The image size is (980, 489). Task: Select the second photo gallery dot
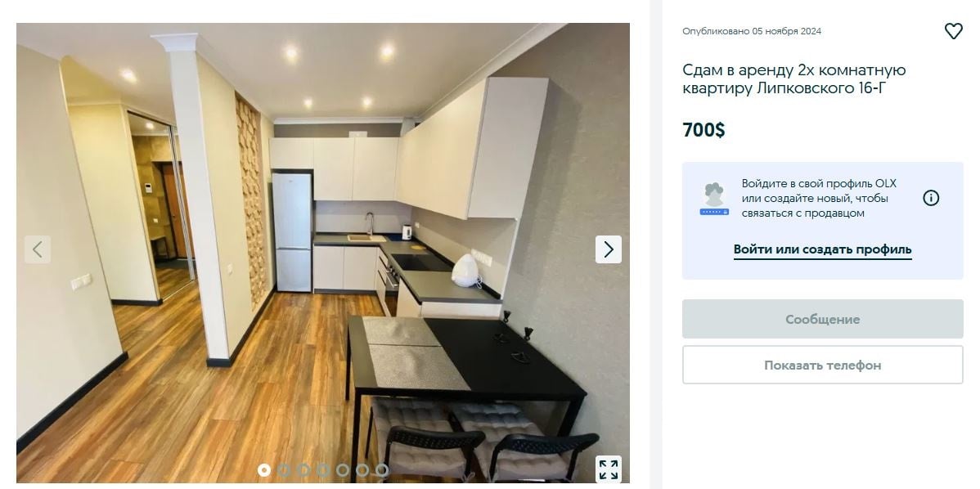click(284, 469)
